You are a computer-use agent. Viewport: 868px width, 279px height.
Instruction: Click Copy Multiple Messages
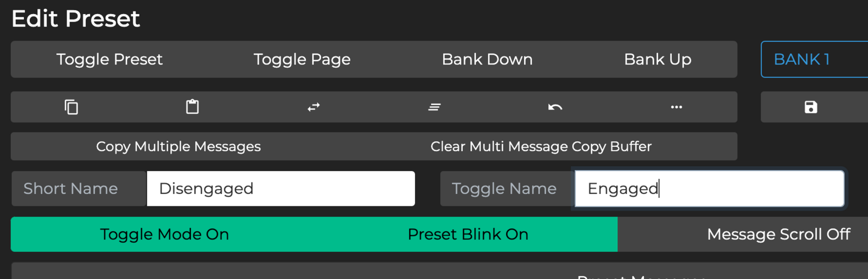point(178,146)
